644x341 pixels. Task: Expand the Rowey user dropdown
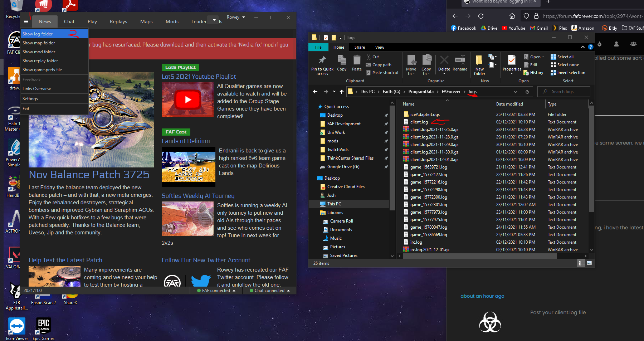pyautogui.click(x=236, y=17)
